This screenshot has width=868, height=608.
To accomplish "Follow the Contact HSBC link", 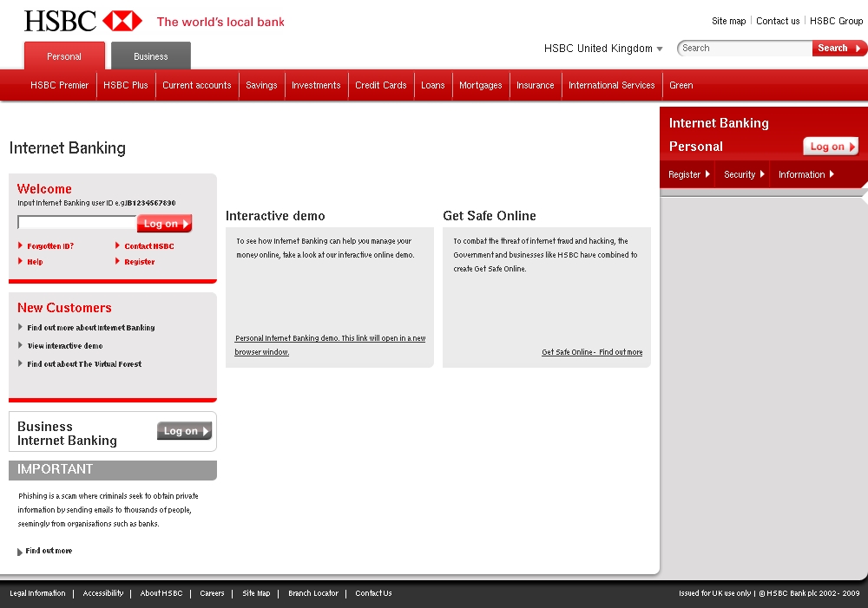I will tap(149, 246).
